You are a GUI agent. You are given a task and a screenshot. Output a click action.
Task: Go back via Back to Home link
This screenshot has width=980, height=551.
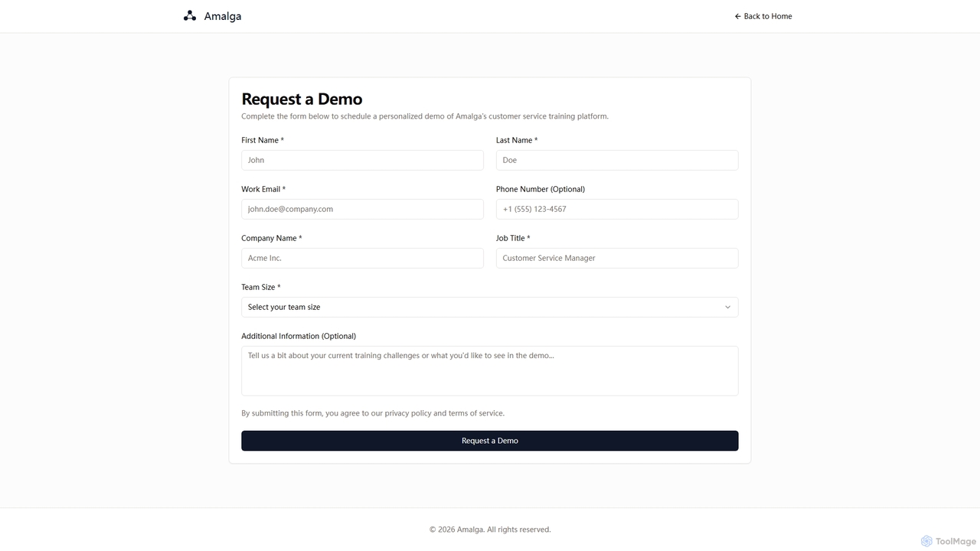click(x=763, y=16)
